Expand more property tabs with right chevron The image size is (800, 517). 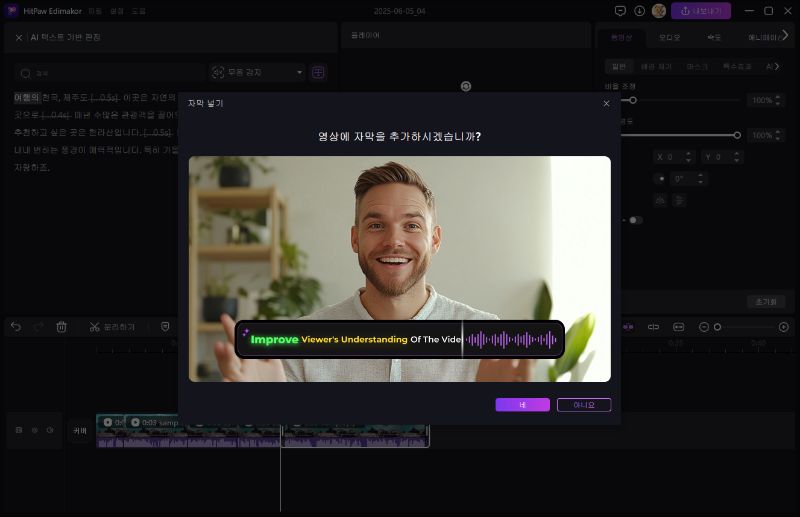pyautogui.click(x=786, y=36)
